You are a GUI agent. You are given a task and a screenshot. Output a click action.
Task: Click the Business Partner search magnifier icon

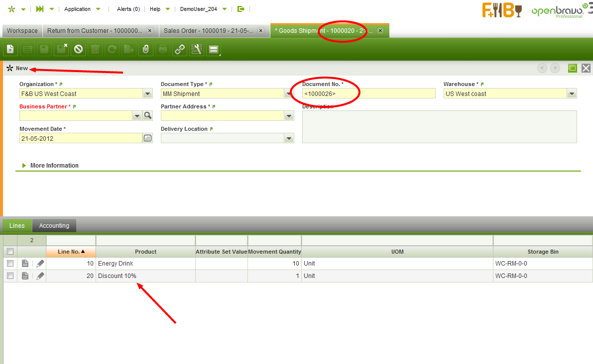148,116
